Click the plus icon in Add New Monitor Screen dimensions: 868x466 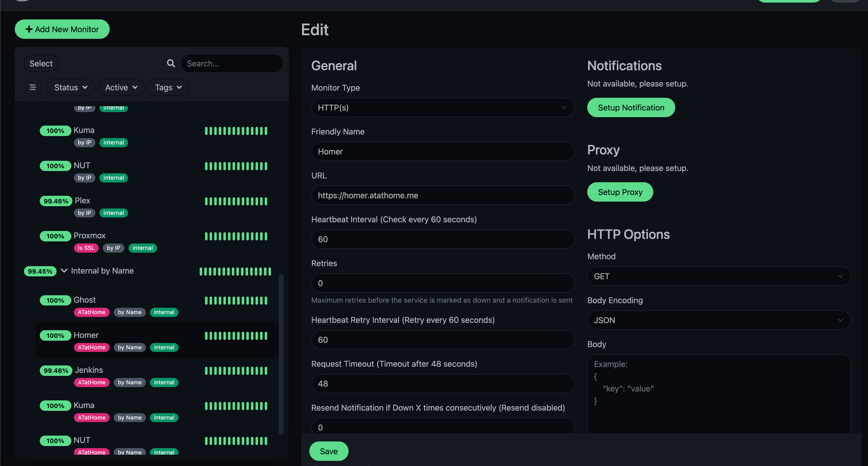pyautogui.click(x=29, y=29)
